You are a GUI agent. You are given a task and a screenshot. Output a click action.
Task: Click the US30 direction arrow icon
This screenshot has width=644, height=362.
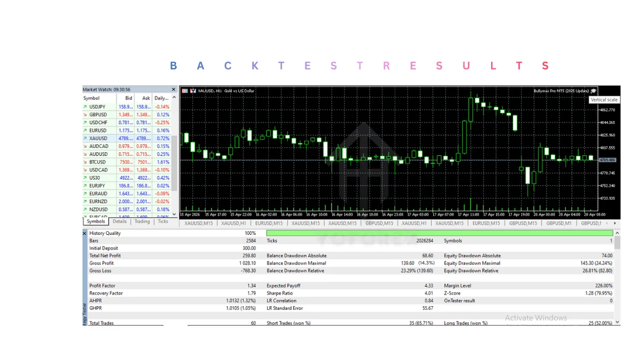(x=85, y=178)
